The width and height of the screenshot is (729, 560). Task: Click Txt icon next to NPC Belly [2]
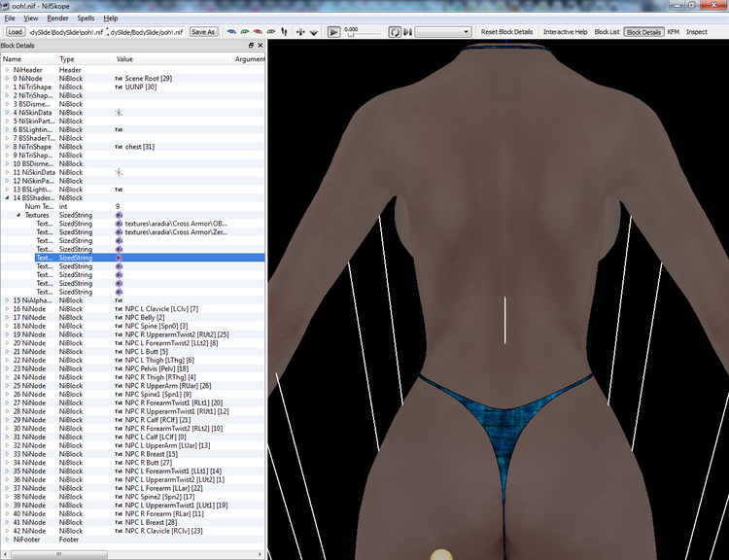(x=119, y=317)
